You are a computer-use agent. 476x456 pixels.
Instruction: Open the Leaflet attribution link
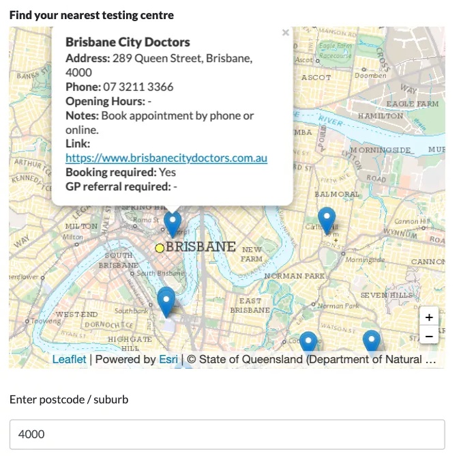(69, 359)
